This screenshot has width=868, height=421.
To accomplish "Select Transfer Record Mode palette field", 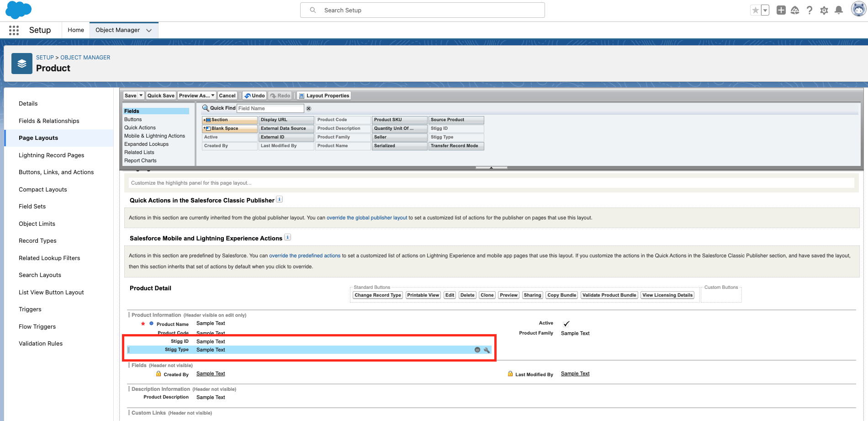I will click(x=456, y=146).
